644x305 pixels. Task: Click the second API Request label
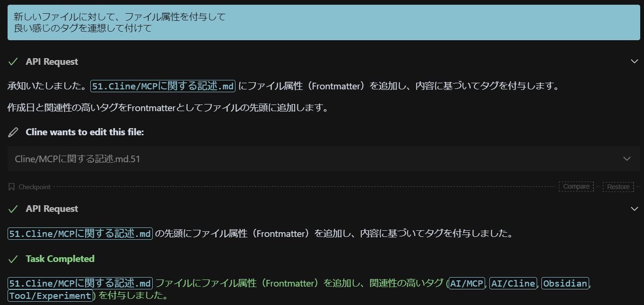click(52, 209)
